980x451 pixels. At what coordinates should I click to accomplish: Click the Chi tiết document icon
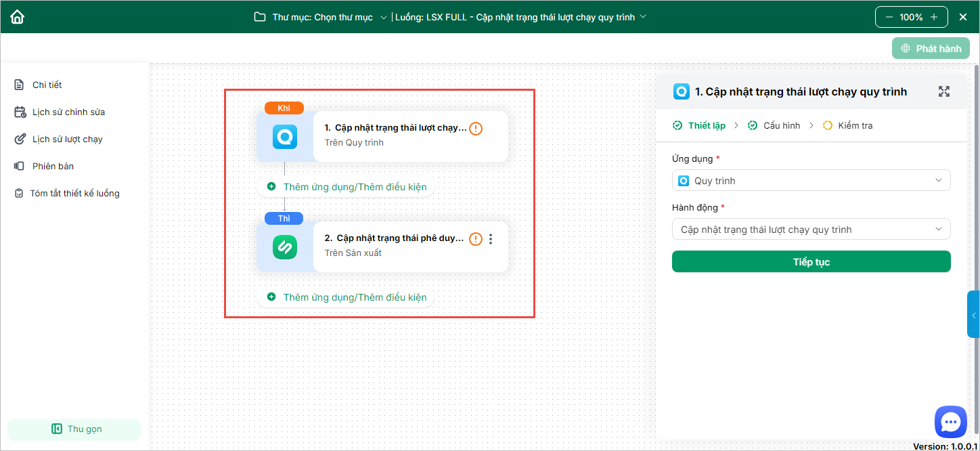(19, 85)
